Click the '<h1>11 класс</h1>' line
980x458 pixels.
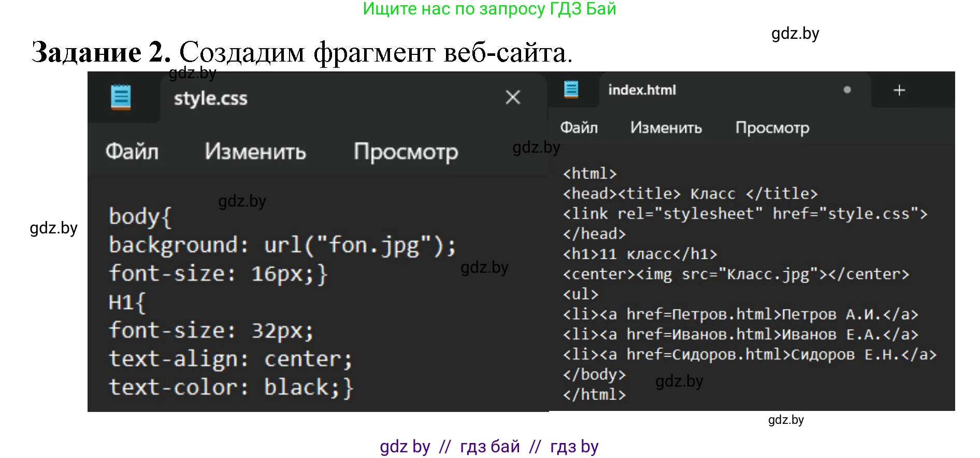(640, 254)
